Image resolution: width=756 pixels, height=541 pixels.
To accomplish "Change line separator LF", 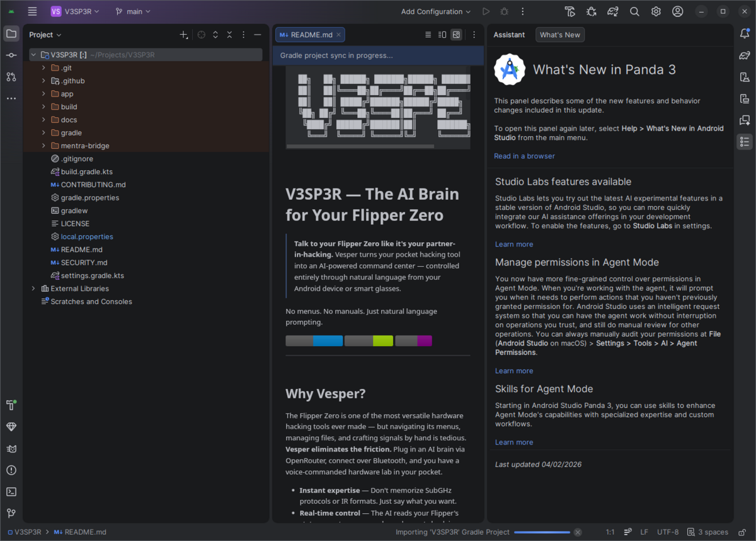I will (644, 532).
